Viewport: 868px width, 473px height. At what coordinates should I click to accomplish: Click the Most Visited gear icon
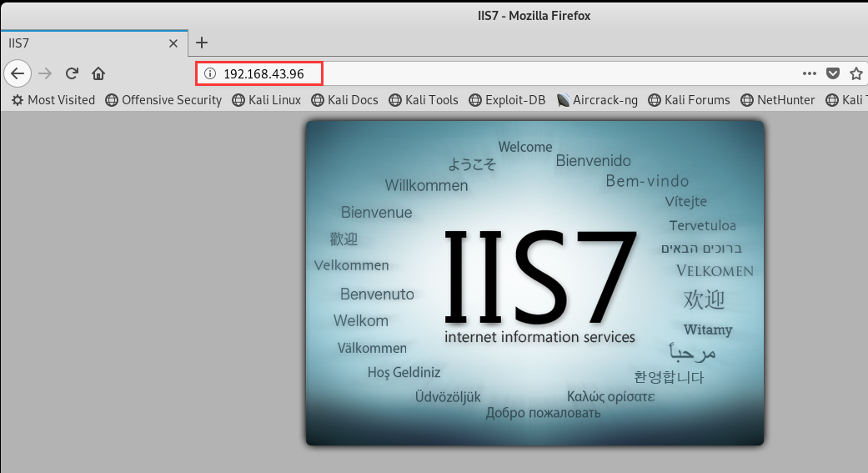pos(18,100)
